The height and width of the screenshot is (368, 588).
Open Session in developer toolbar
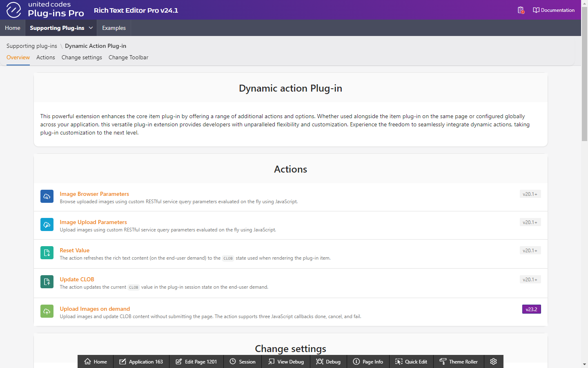243,361
